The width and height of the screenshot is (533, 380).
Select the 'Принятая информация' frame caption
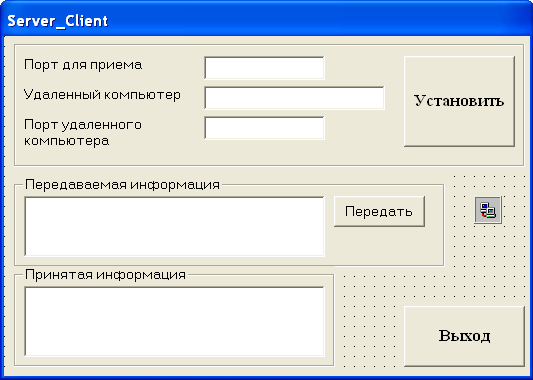coord(105,275)
